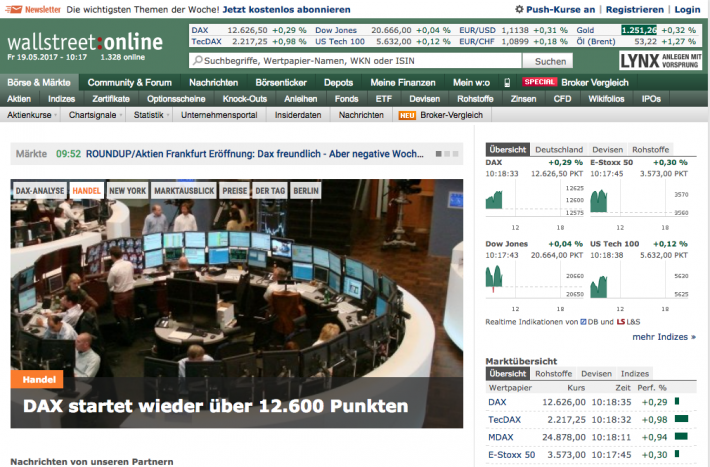The height and width of the screenshot is (467, 710).
Task: Open the Börsenticker menu
Action: [281, 82]
